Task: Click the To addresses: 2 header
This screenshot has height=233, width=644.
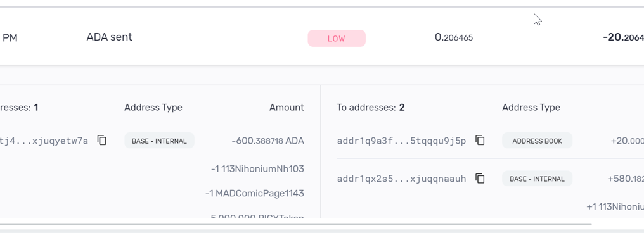Action: [371, 108]
